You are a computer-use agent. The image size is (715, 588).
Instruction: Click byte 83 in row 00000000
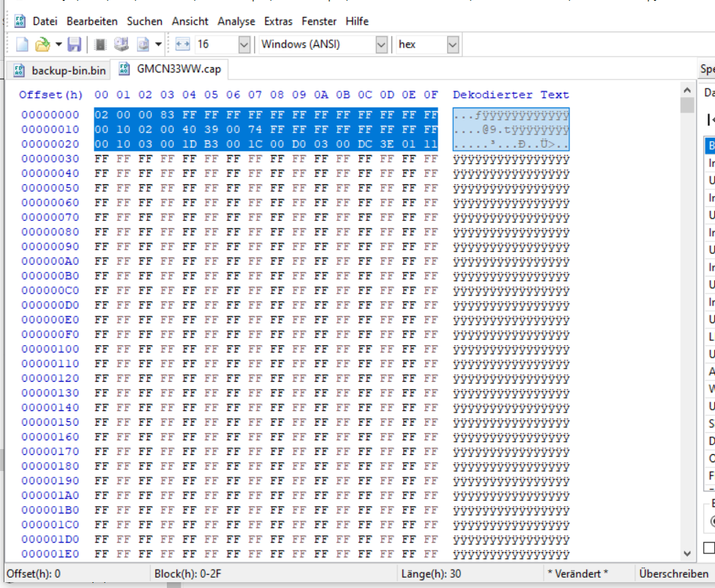point(167,115)
